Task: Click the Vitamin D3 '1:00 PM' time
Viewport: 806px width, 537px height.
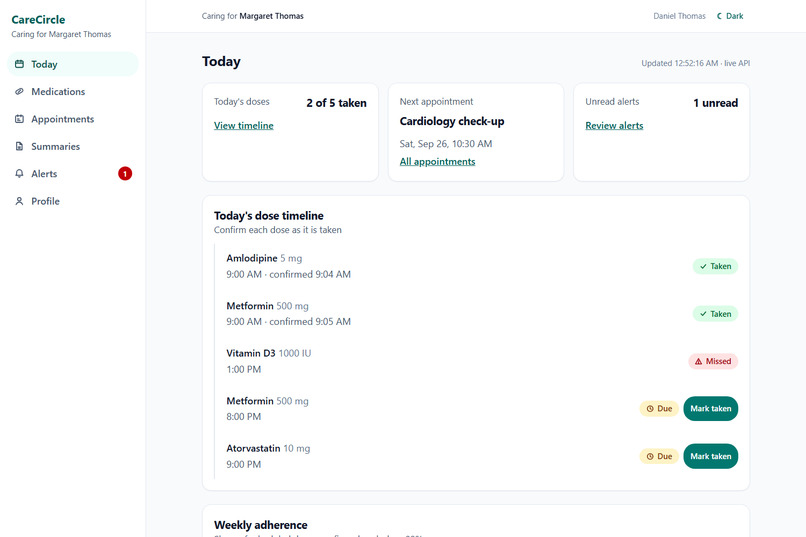Action: [244, 369]
